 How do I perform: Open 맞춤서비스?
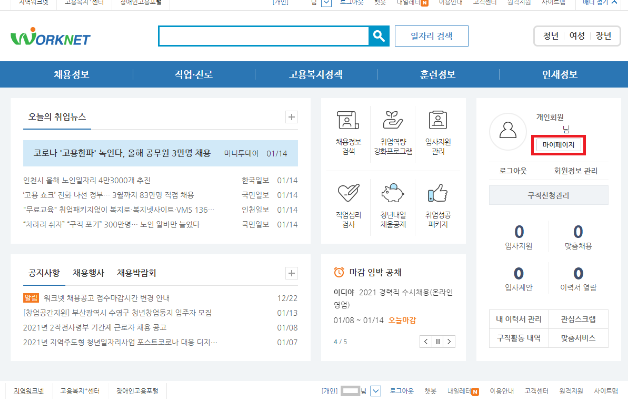point(578,338)
